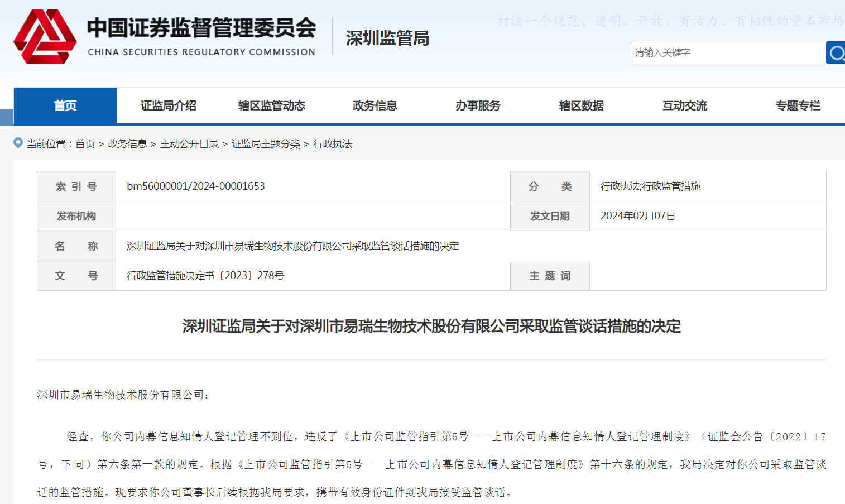This screenshot has width=845, height=504.
Task: Click the location pin icon near breadcrumb
Action: pos(18,143)
